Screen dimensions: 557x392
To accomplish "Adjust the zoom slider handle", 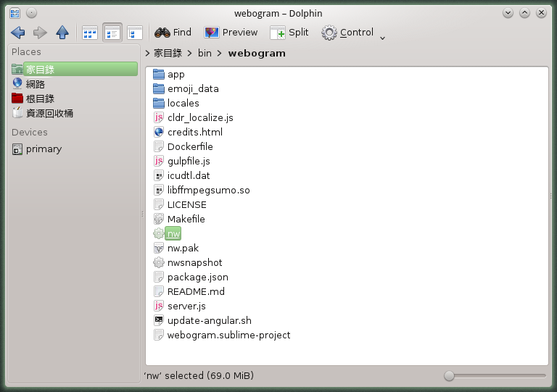I will tap(449, 375).
